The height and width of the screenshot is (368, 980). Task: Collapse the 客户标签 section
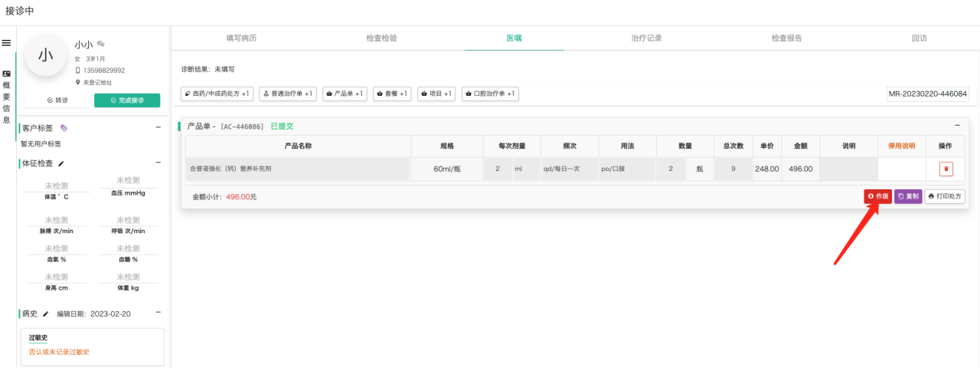pyautogui.click(x=158, y=127)
